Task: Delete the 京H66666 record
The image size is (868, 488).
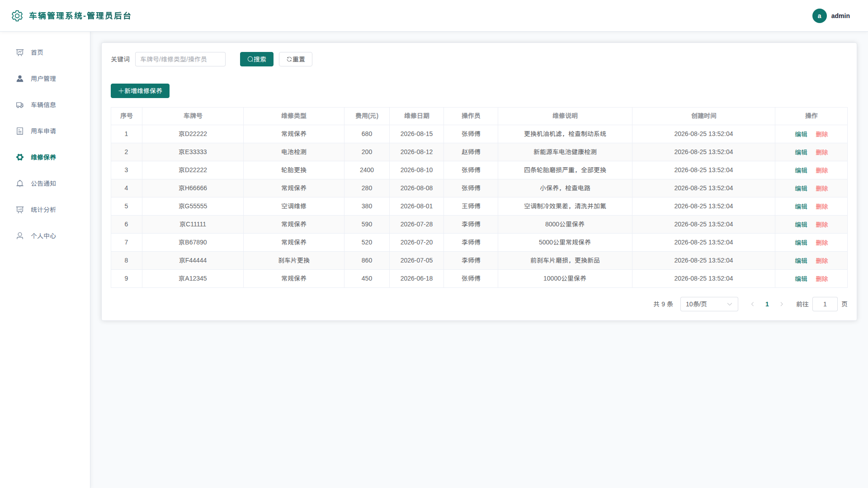Action: [x=822, y=188]
